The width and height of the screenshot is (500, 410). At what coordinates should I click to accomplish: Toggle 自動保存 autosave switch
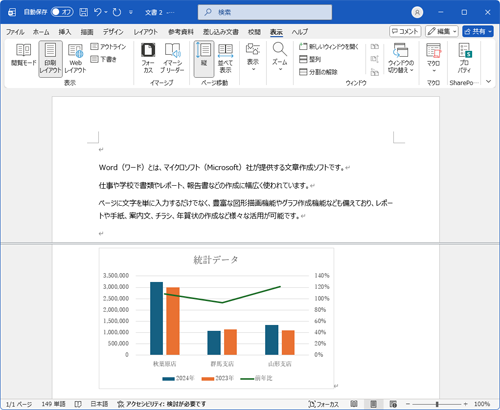(x=62, y=12)
